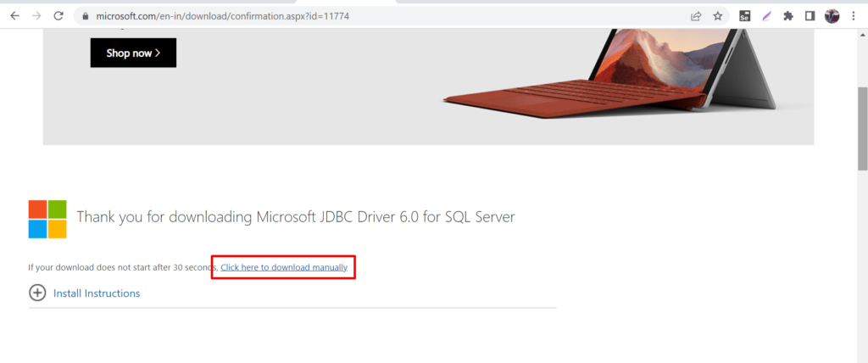
Task: Expand the Install Instructions section
Action: (97, 293)
